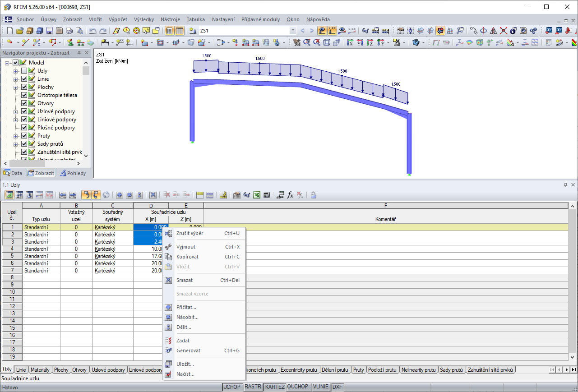Collapse the Model tree node
The height and width of the screenshot is (392, 578).
point(8,63)
